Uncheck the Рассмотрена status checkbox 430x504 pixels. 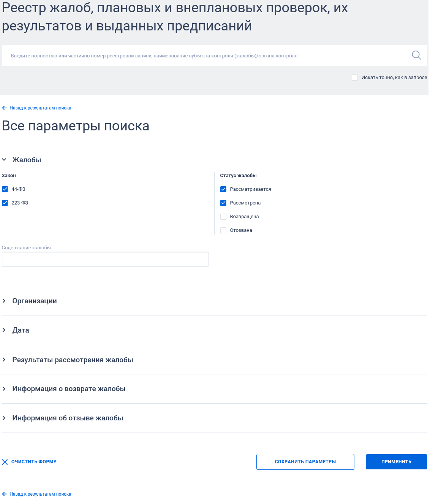pos(223,203)
